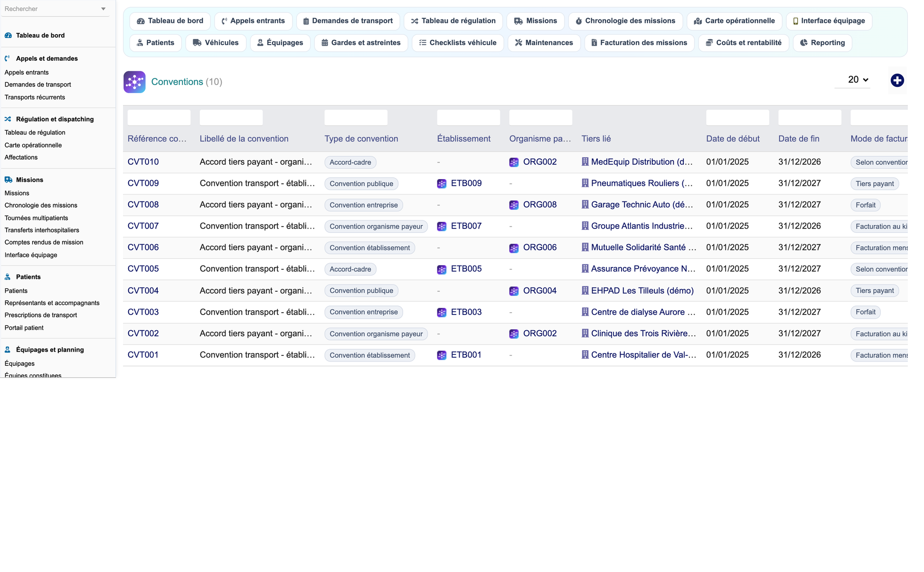924x572 pixels.
Task: Open Transports récurrents in sidebar
Action: [x=35, y=97]
